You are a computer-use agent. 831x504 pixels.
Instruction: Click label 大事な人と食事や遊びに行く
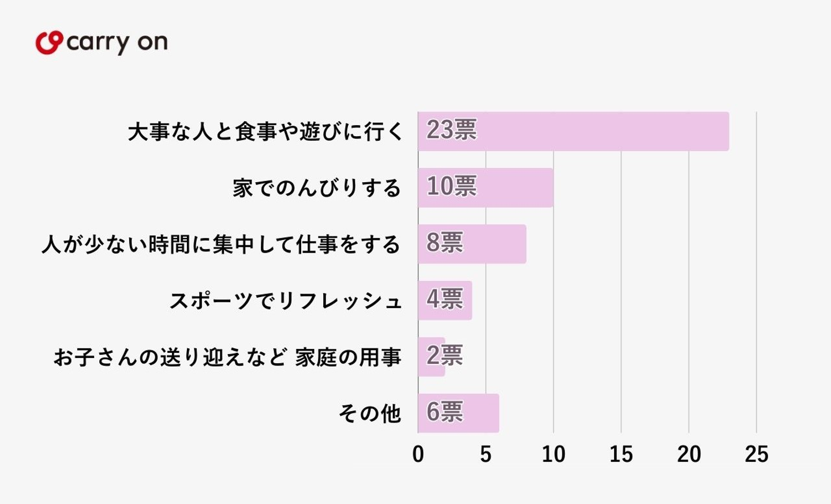point(265,131)
